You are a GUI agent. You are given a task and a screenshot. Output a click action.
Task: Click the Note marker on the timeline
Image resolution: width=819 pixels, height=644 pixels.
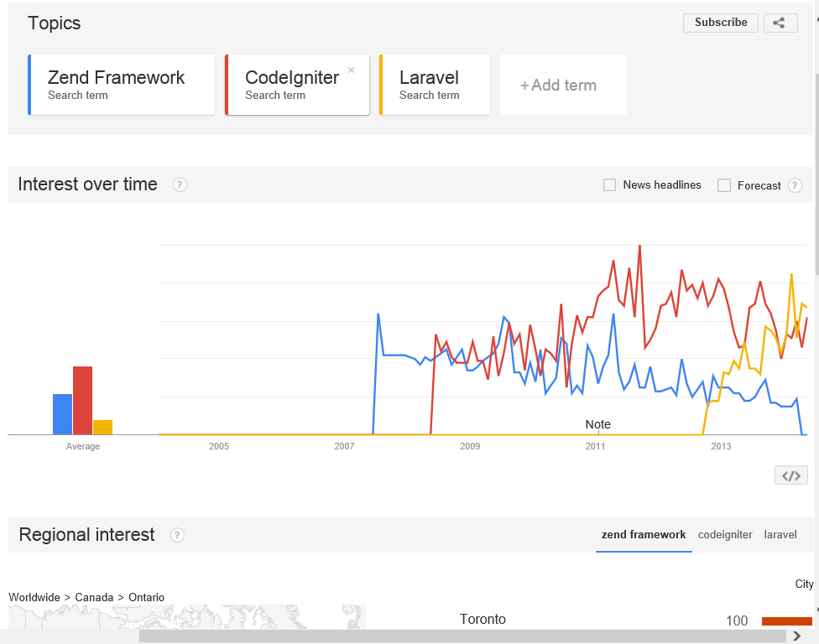[598, 424]
